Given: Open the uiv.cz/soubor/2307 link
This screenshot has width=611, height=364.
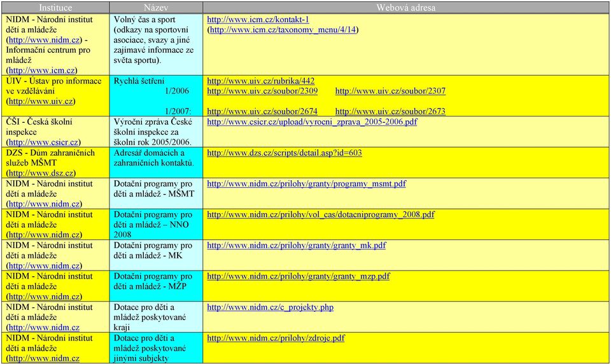Looking at the screenshot, I should coord(390,91).
